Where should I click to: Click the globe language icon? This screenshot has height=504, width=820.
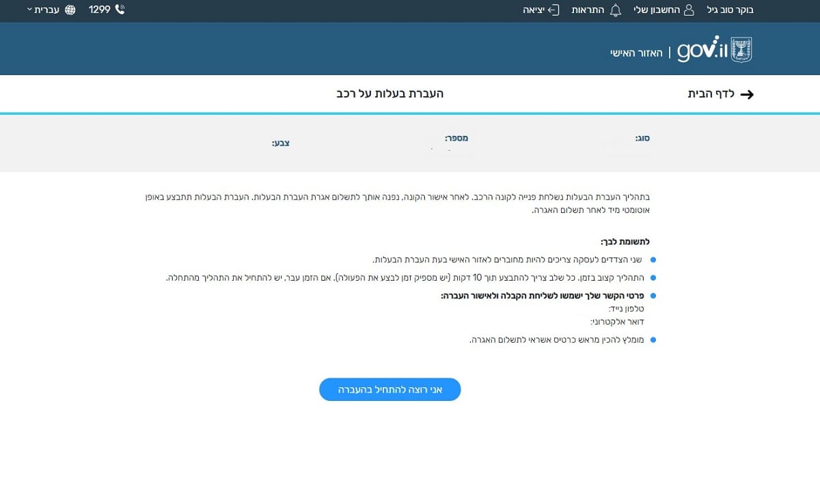click(x=70, y=10)
